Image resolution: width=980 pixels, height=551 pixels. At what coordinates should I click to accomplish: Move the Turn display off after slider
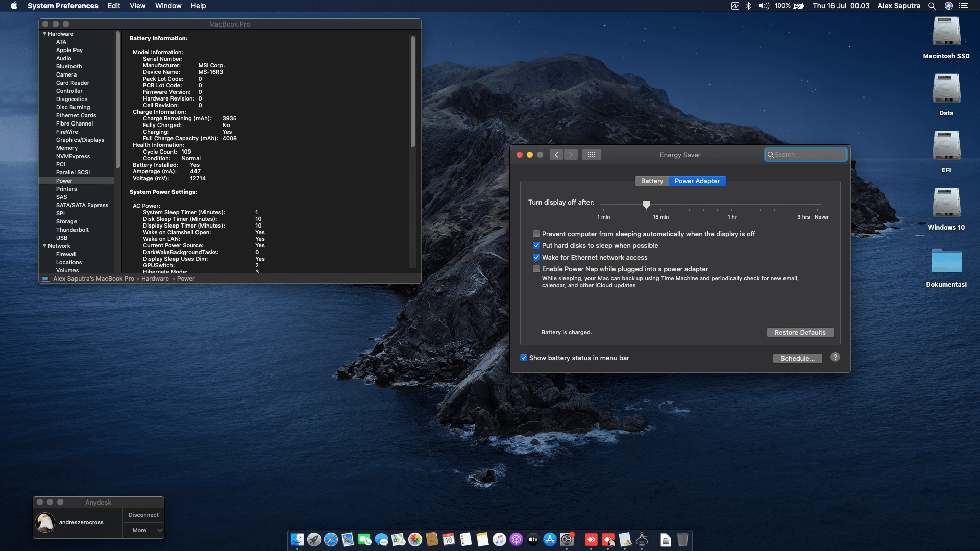click(x=646, y=204)
